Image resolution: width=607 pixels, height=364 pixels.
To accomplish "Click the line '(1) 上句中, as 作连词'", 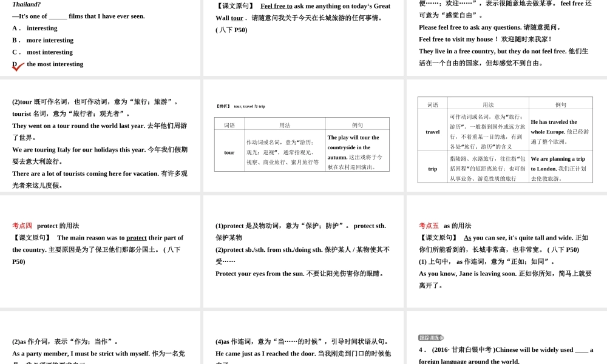I will pyautogui.click(x=487, y=262).
